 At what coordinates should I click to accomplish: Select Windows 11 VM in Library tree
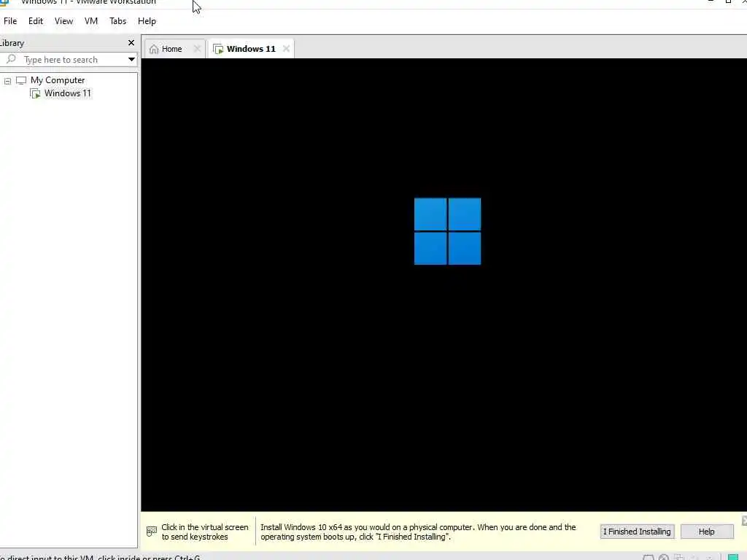(68, 93)
